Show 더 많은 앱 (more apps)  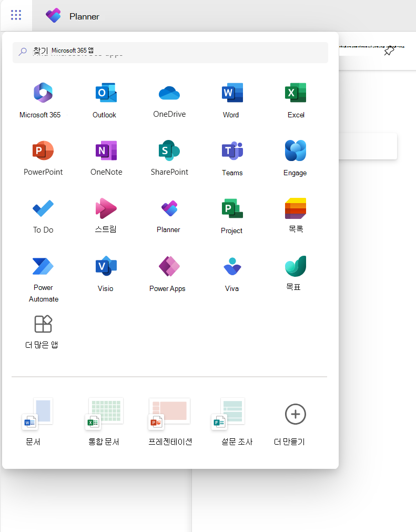[42, 332]
